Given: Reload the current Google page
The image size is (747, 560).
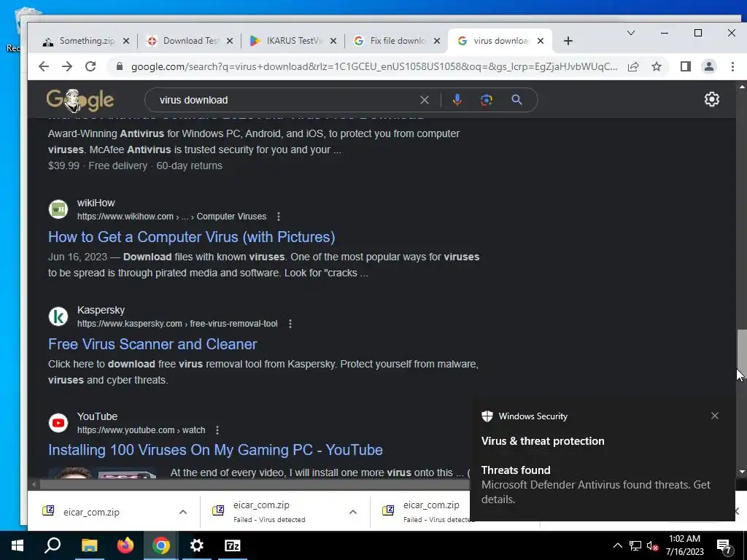Looking at the screenshot, I should pyautogui.click(x=90, y=66).
